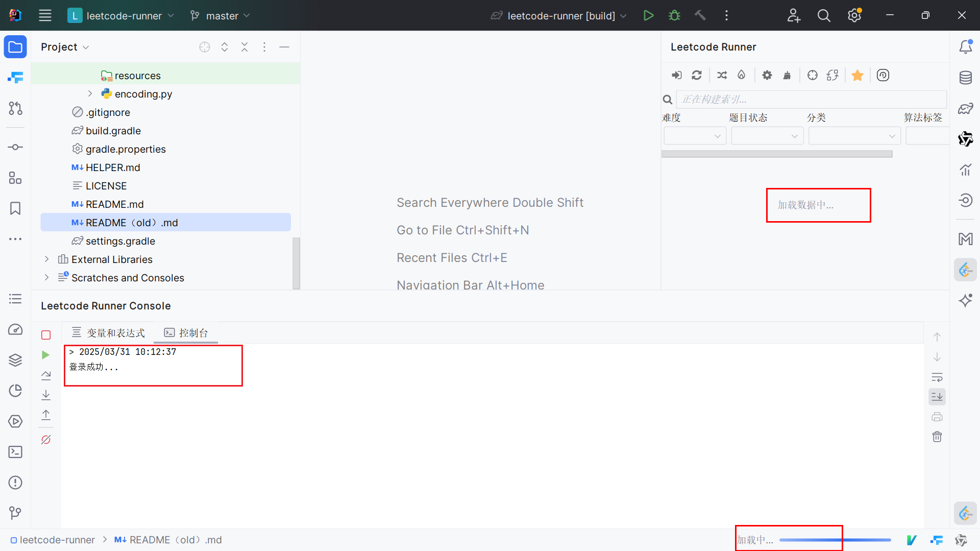This screenshot has width=980, height=551.
Task: Click the question search input field
Action: pyautogui.click(x=811, y=99)
